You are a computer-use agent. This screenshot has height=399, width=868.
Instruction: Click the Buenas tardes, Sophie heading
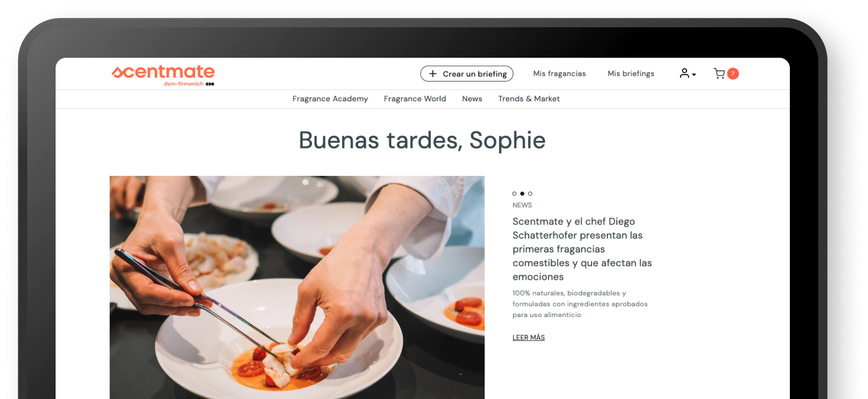[422, 141]
